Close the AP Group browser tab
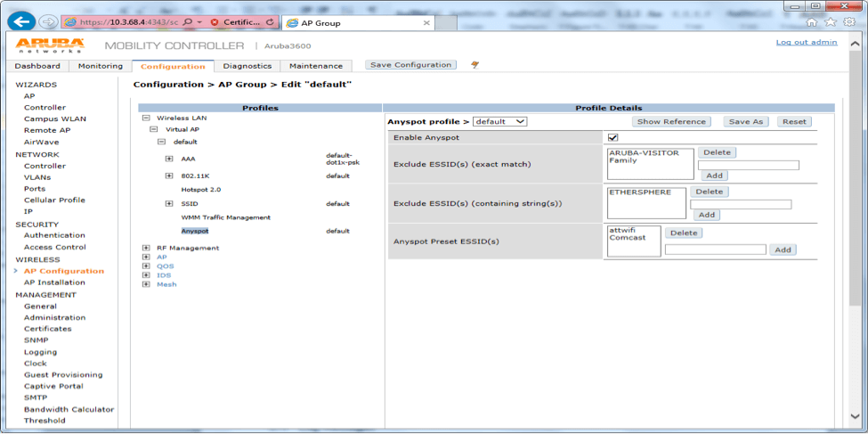Screen dimensions: 868x434 click(427, 23)
